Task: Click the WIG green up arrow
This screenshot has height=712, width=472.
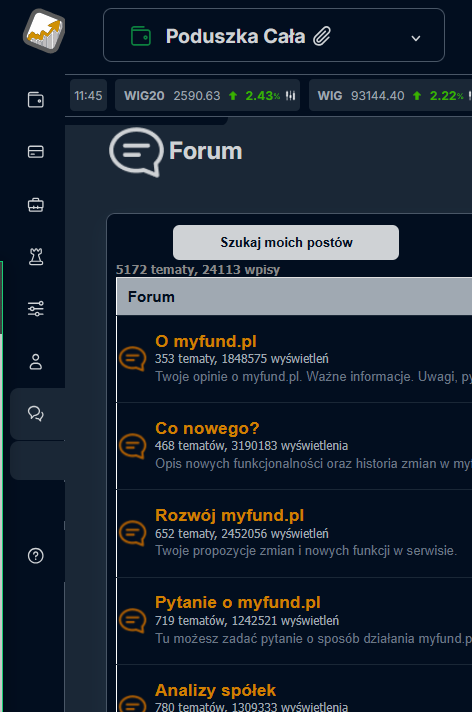Action: pyautogui.click(x=417, y=96)
